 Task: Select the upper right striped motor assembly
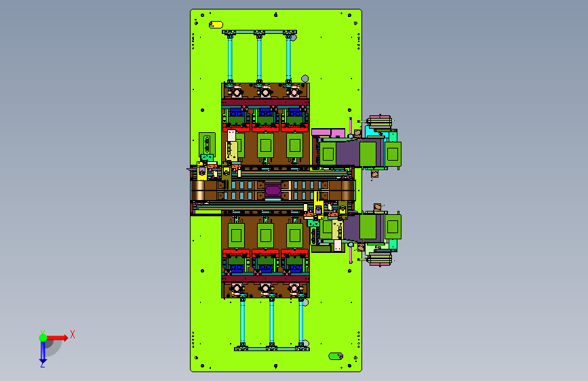pyautogui.click(x=380, y=122)
